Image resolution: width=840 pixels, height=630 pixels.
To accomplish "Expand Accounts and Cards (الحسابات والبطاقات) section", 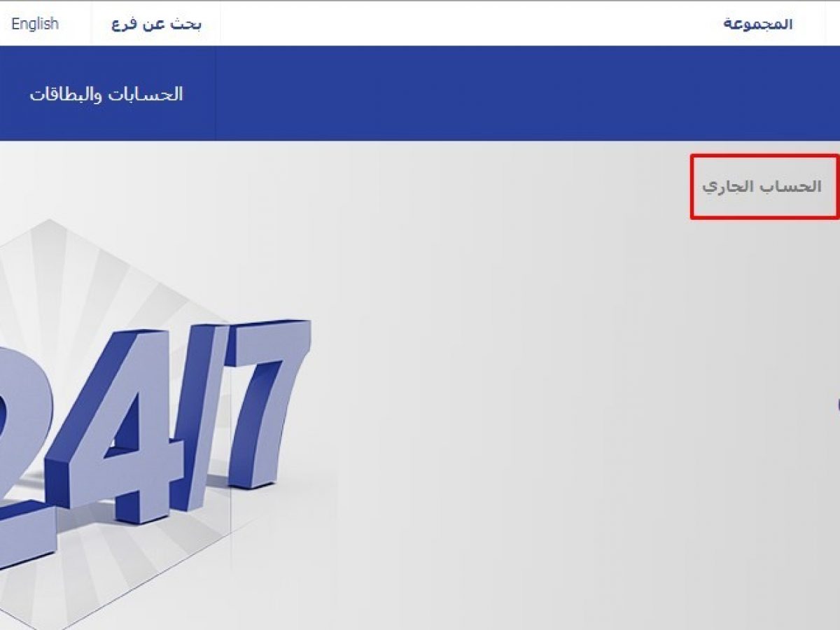I will pos(106,94).
